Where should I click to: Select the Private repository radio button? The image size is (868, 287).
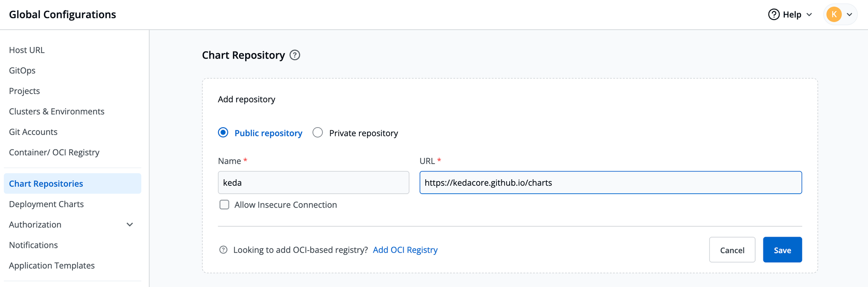click(318, 132)
